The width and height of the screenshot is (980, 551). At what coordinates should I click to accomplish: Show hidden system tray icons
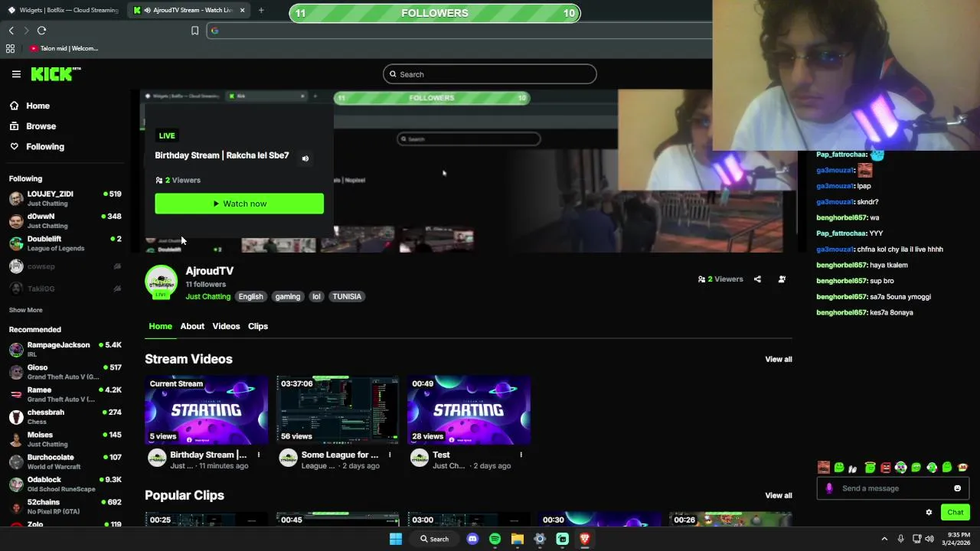pos(884,539)
